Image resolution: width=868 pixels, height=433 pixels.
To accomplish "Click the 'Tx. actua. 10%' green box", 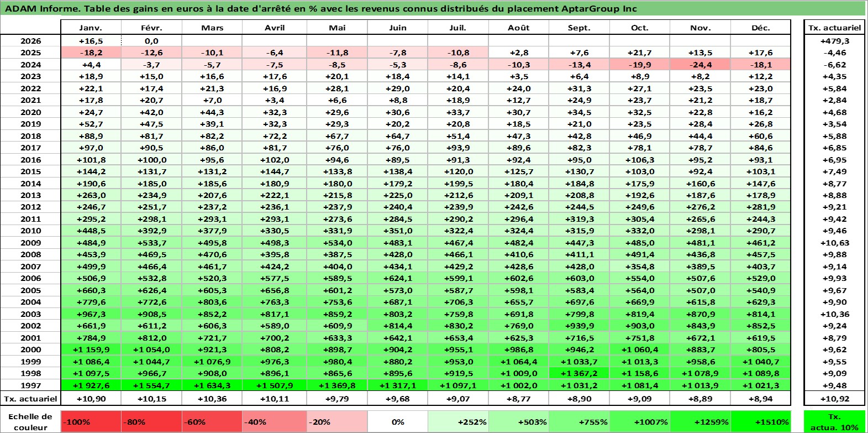I will point(834,421).
